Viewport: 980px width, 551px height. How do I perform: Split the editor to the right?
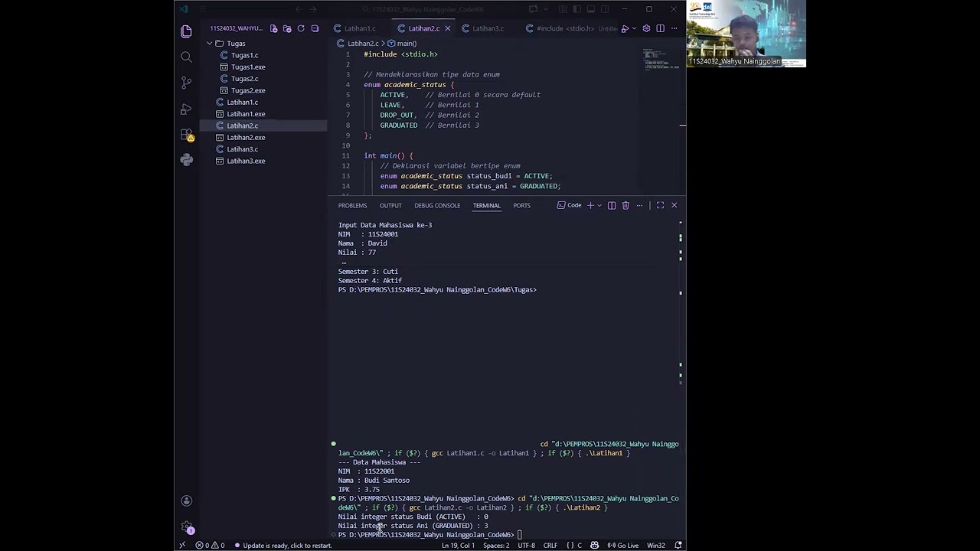(660, 28)
